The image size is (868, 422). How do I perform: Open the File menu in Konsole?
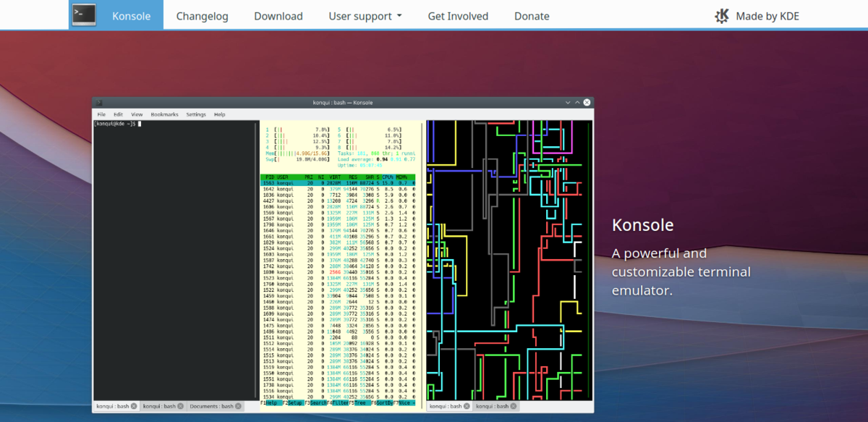[101, 114]
